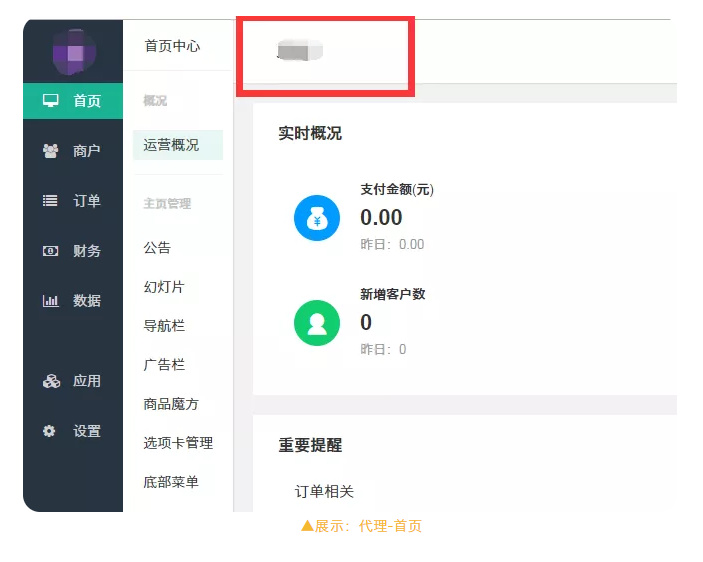Open 应用 via the cubes icon
The height and width of the screenshot is (562, 703).
click(51, 381)
